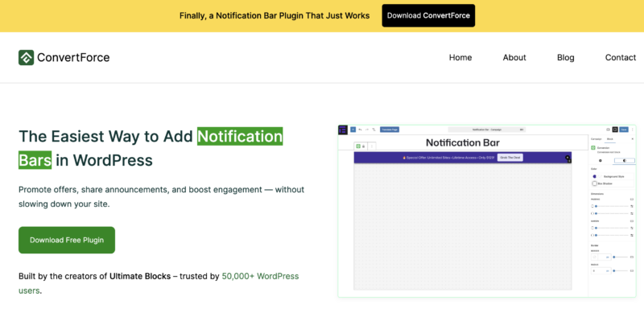Switch to the Campaign sidebar tab
The height and width of the screenshot is (313, 644).
597,139
